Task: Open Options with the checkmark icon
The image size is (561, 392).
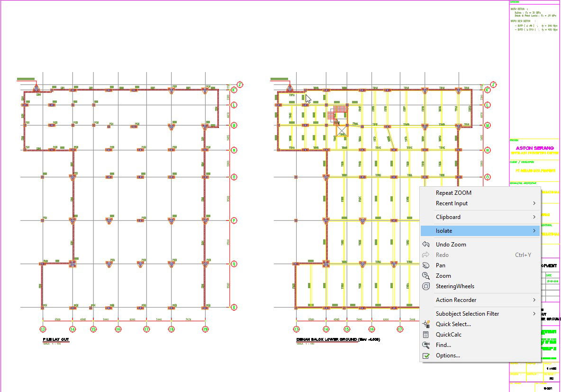Action: (x=447, y=356)
